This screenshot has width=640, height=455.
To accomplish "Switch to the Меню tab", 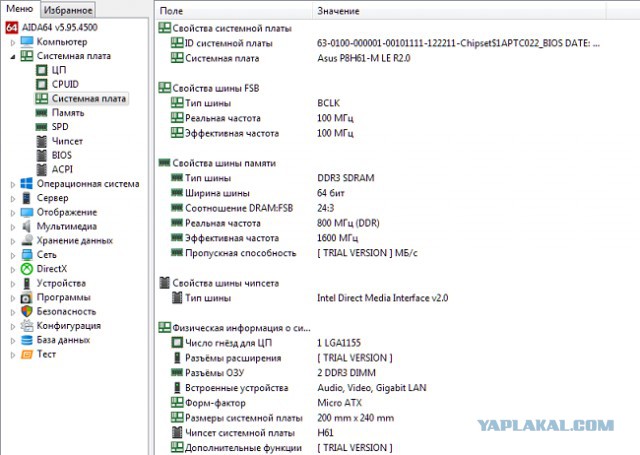I will click(20, 9).
